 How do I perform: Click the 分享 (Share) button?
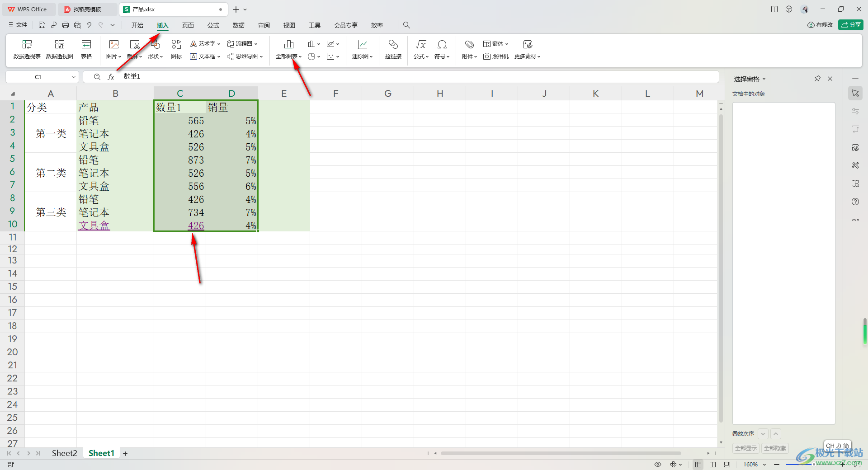tap(850, 25)
